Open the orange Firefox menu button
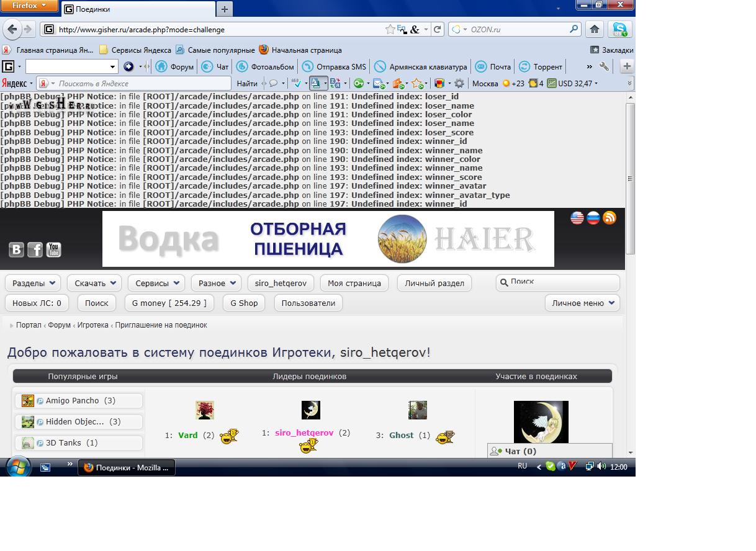Viewport: 756px width, 551px height. click(x=29, y=6)
